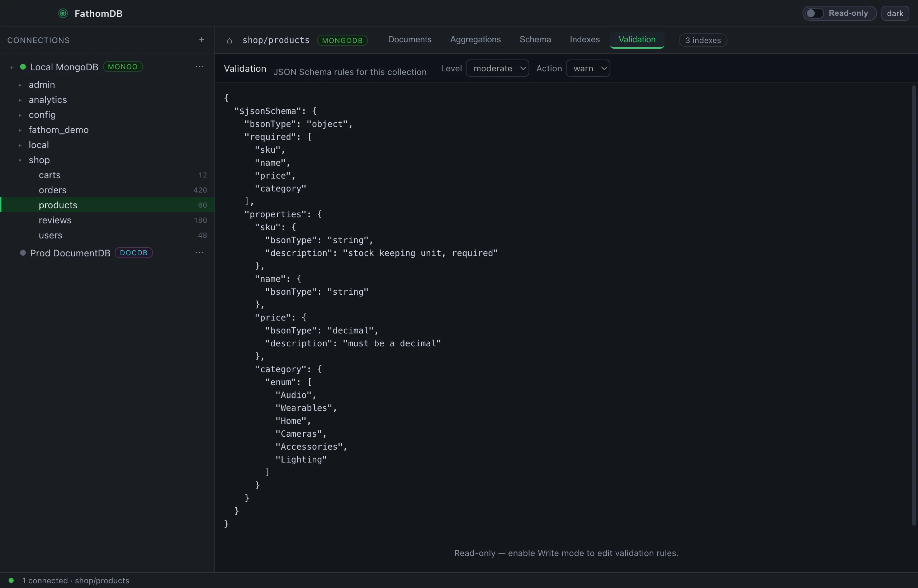Open the Schema tab
Viewport: 918px width, 588px height.
coord(535,40)
